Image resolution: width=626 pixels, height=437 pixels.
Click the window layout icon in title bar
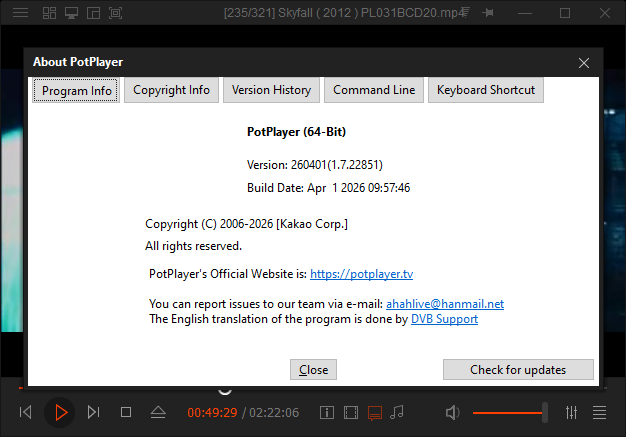pos(93,13)
